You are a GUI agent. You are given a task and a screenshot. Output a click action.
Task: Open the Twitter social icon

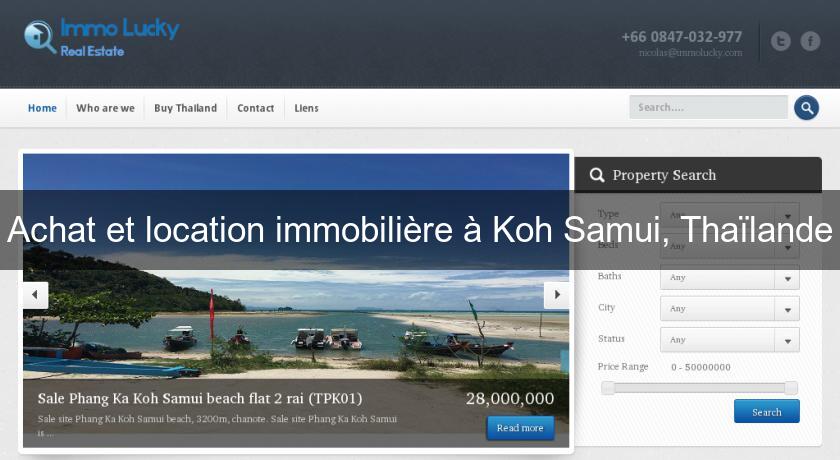coord(781,41)
